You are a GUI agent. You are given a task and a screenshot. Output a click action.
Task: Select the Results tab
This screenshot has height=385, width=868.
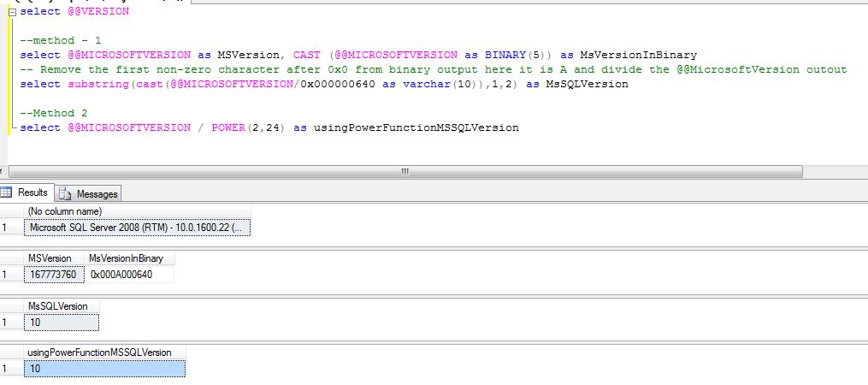point(32,193)
